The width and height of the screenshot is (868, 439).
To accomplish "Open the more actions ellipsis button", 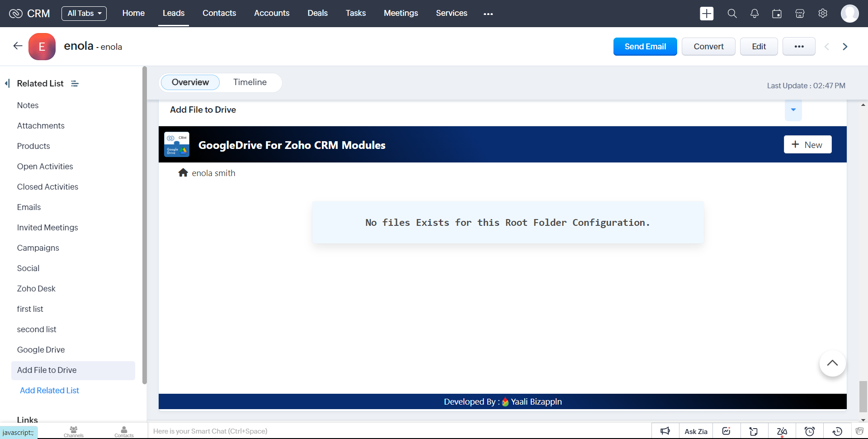I will [799, 47].
